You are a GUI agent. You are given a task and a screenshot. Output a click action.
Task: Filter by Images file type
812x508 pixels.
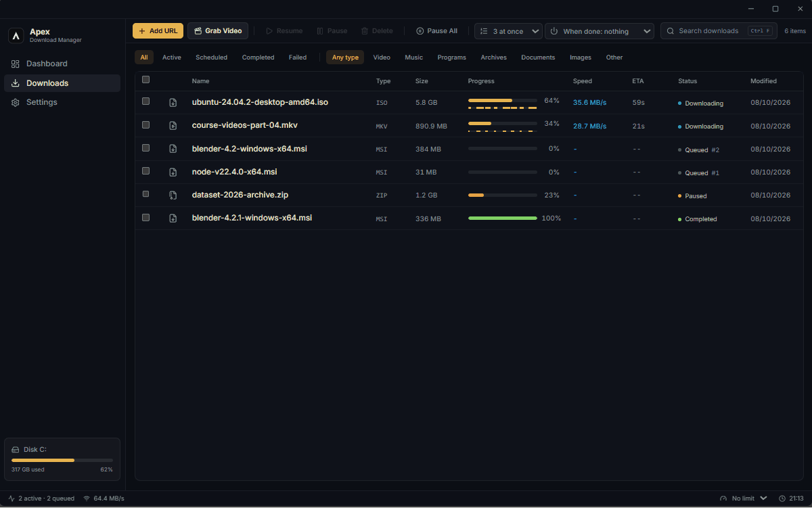tap(581, 57)
